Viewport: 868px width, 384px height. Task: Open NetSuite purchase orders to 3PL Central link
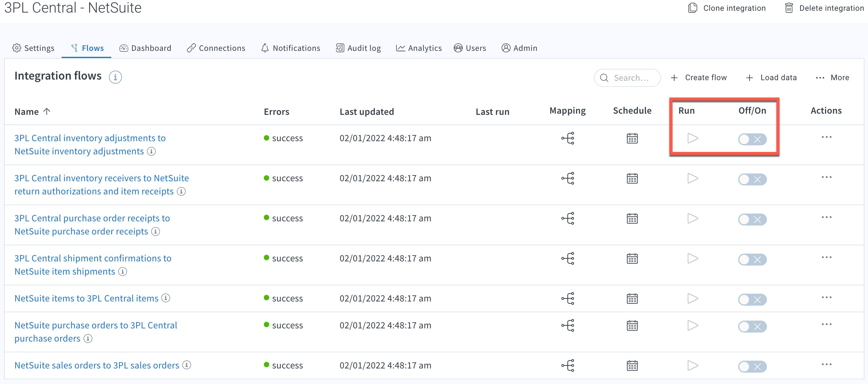(96, 332)
